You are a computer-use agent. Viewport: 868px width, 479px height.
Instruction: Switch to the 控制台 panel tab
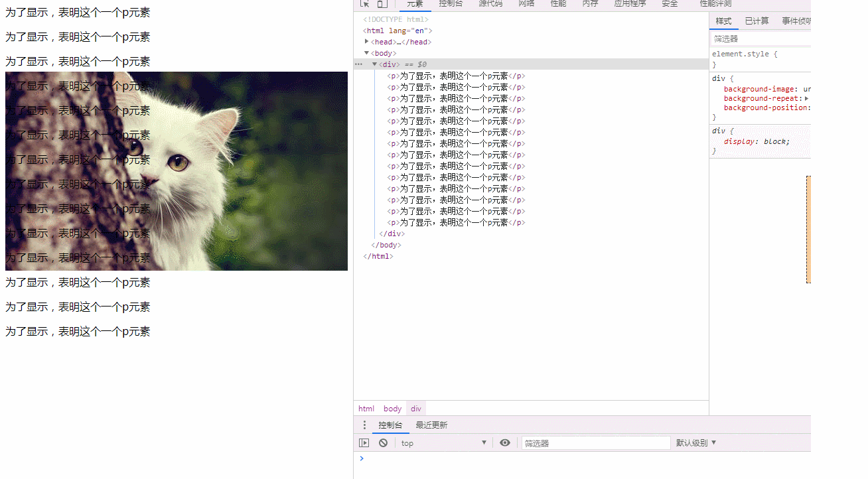451,4
